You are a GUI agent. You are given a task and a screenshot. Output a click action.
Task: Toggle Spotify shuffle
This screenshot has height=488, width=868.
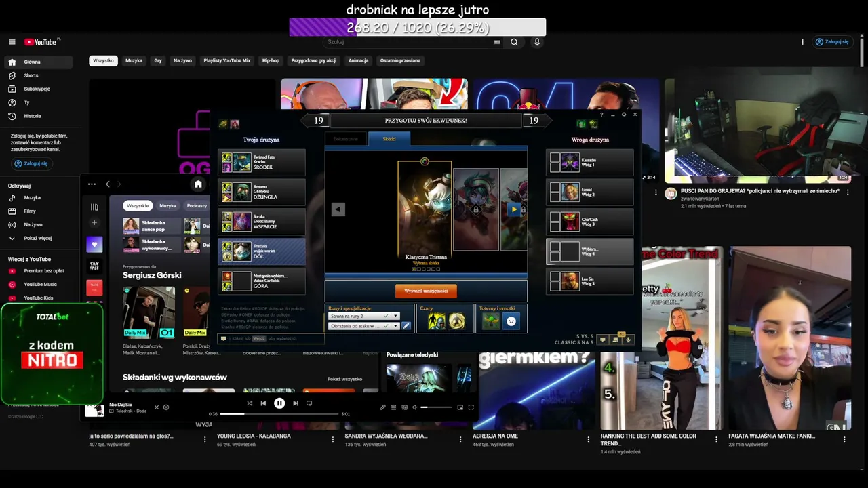click(x=250, y=403)
